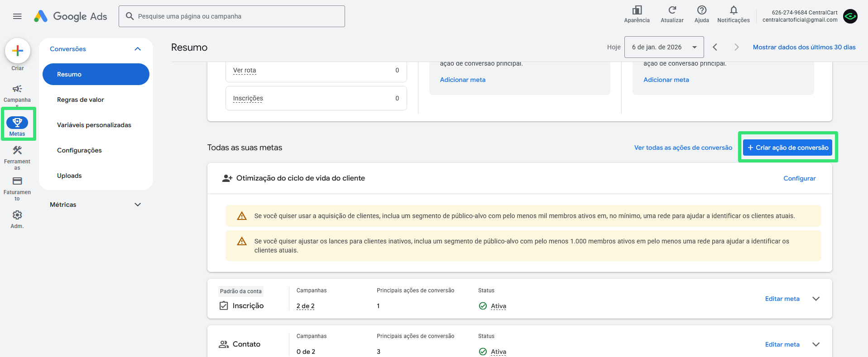The image size is (868, 357).
Task: Focus the page or campaign search field
Action: [232, 16]
